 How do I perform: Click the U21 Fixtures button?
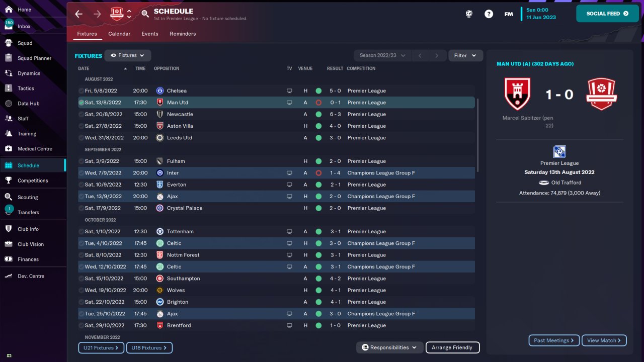(101, 347)
